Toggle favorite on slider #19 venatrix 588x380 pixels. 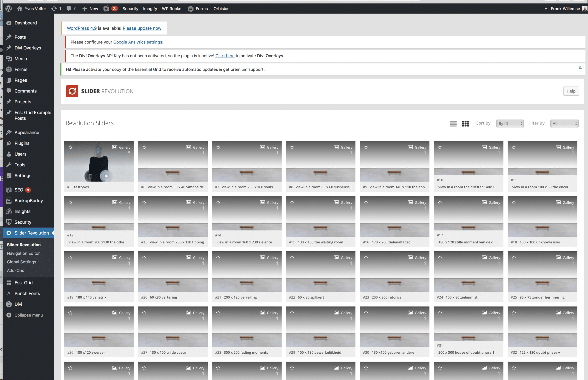70,258
